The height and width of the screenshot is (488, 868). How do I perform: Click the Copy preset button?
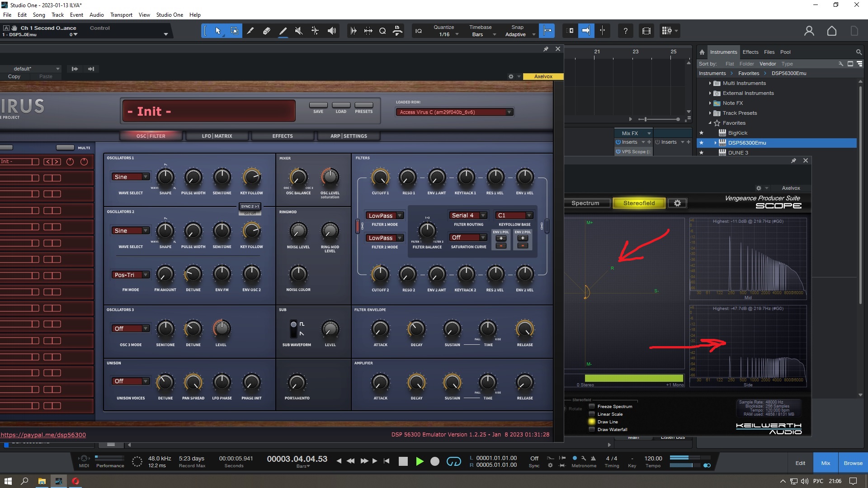click(14, 76)
